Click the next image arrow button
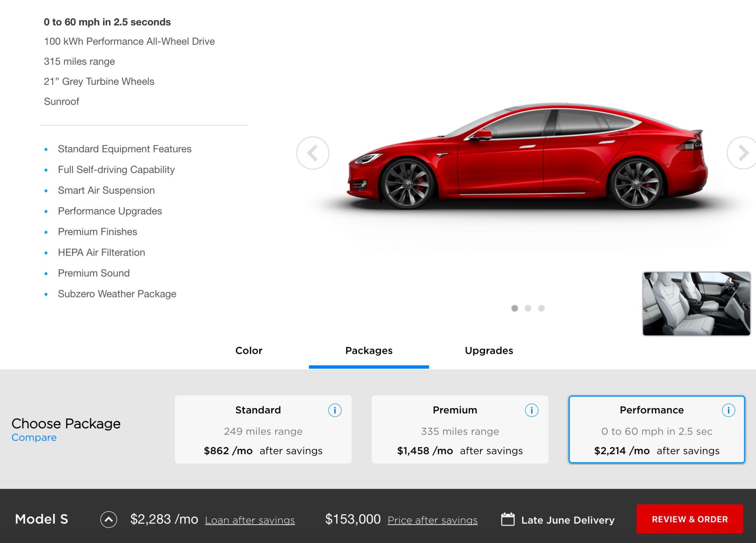This screenshot has width=756, height=543. [x=742, y=153]
